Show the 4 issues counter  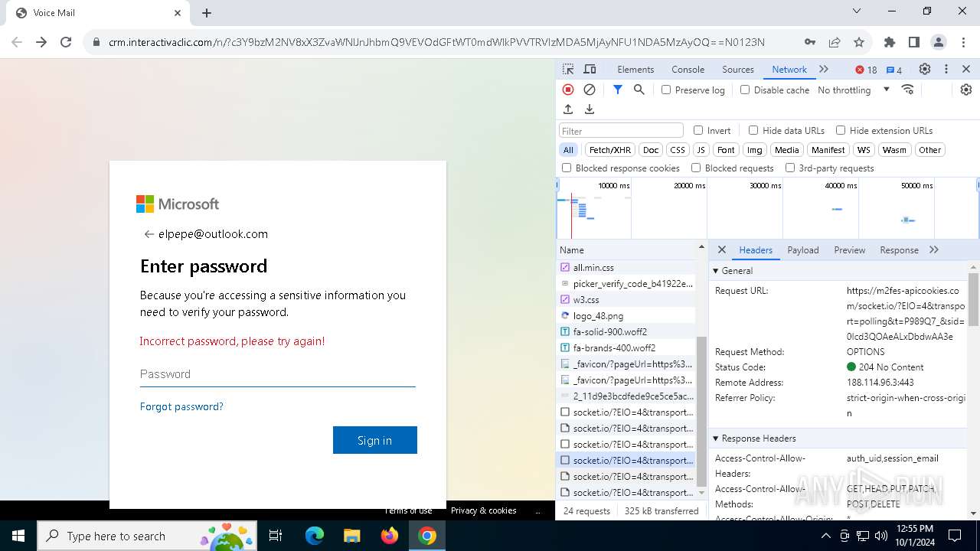point(894,70)
